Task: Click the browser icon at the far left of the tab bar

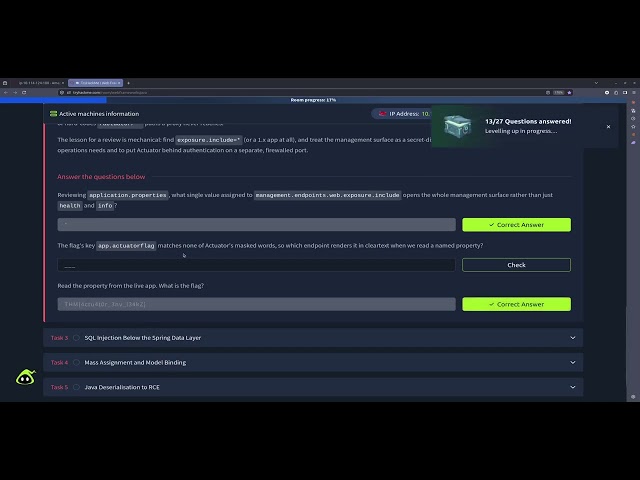Action: click(x=5, y=83)
